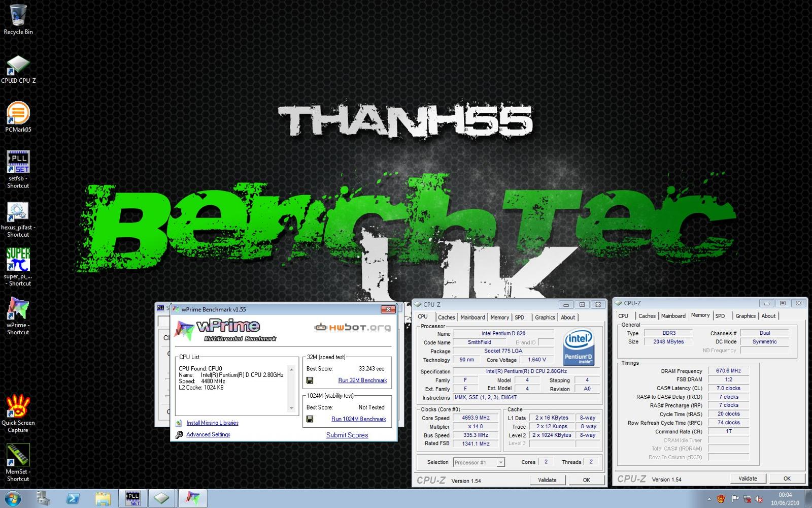Click the Core Voltage value 1.640 V
This screenshot has height=508, width=812.
[x=537, y=360]
